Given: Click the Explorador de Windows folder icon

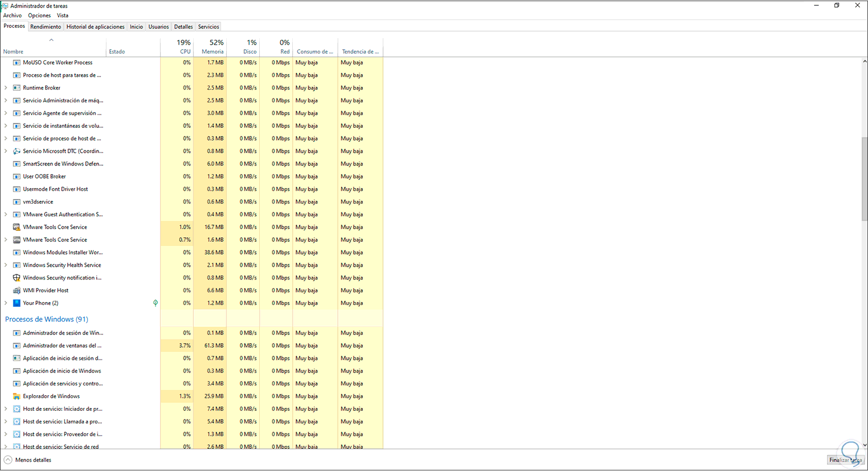Looking at the screenshot, I should tap(17, 396).
